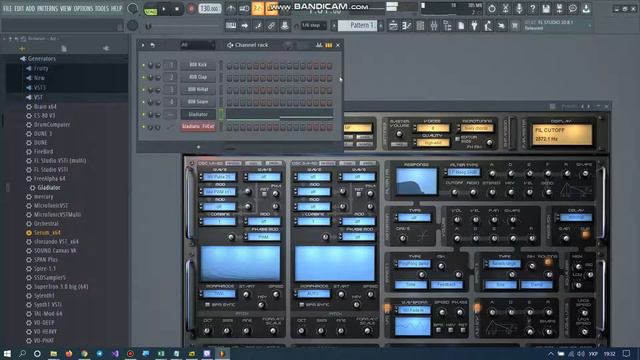Click the plus button next to Pattern 1

pos(381,26)
